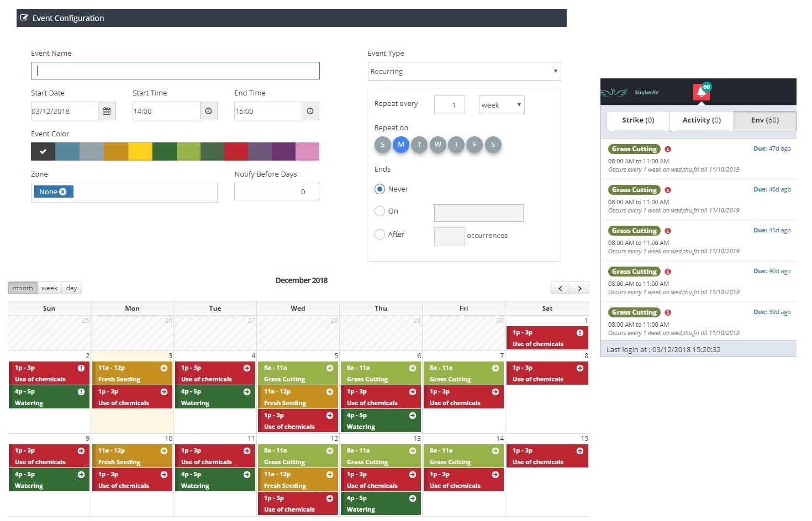Pick the yellow event color swatch
Viewport: 812px width, 521px height.
click(x=140, y=151)
